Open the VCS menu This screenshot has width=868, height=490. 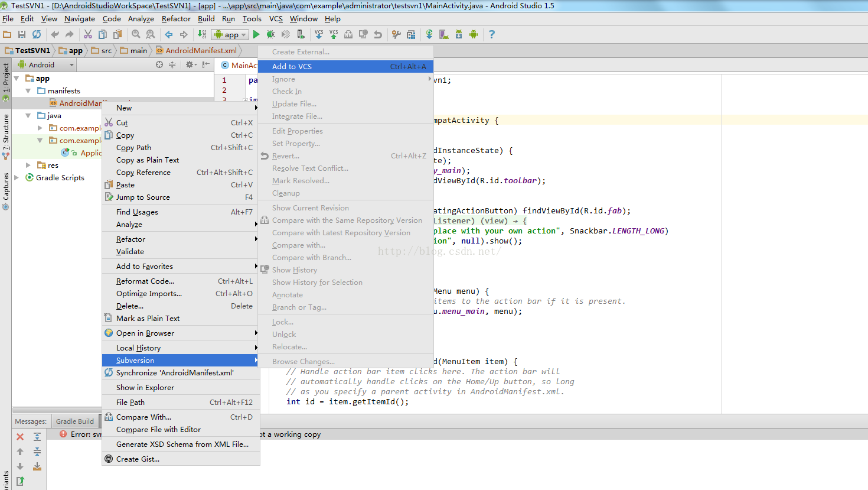[276, 18]
